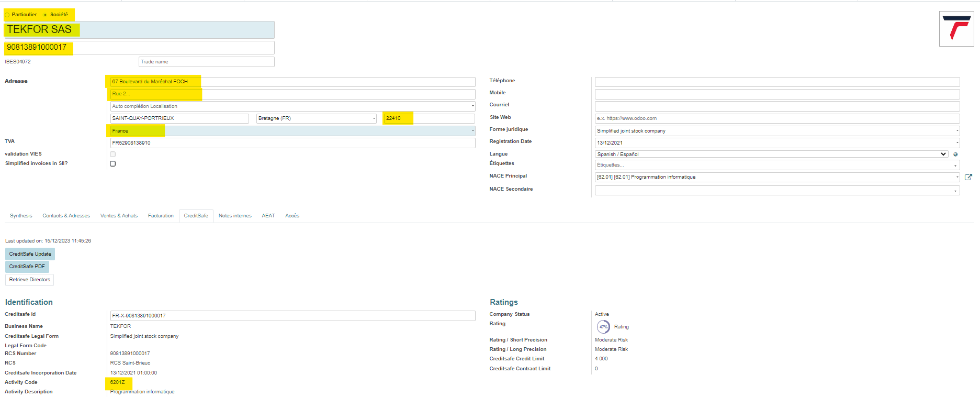The width and height of the screenshot is (980, 397).
Task: Open the NACE Principal external link icon
Action: click(x=968, y=177)
